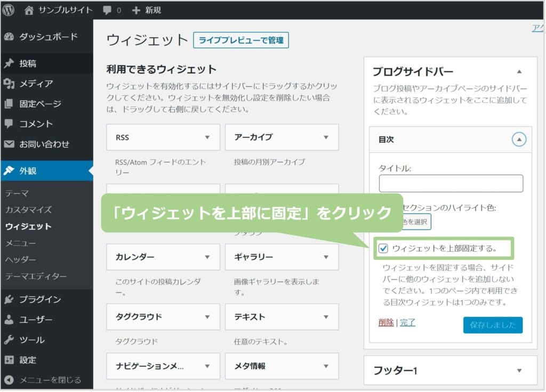Screen dimensions: 546x392
Task: Open 設定 in the admin sidebar
Action: [28, 360]
